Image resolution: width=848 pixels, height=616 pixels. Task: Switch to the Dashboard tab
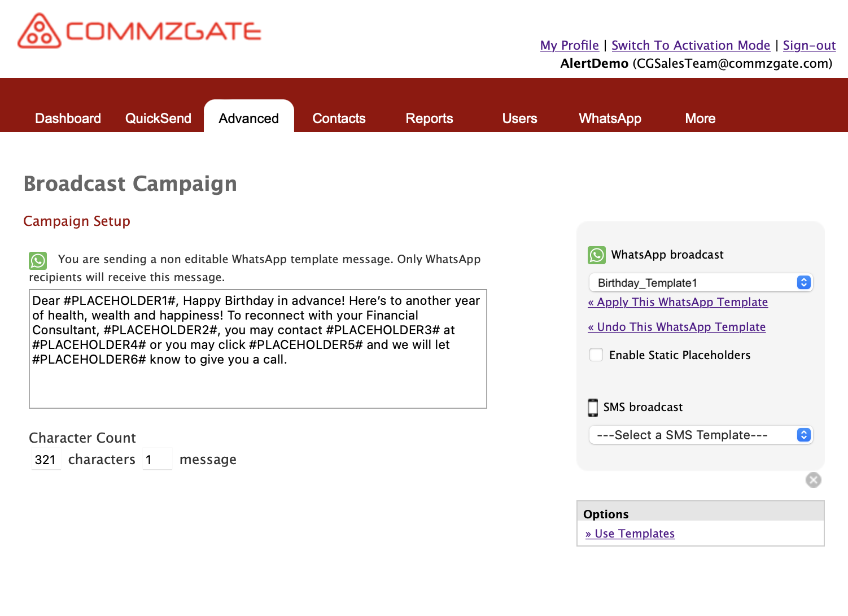click(x=68, y=119)
